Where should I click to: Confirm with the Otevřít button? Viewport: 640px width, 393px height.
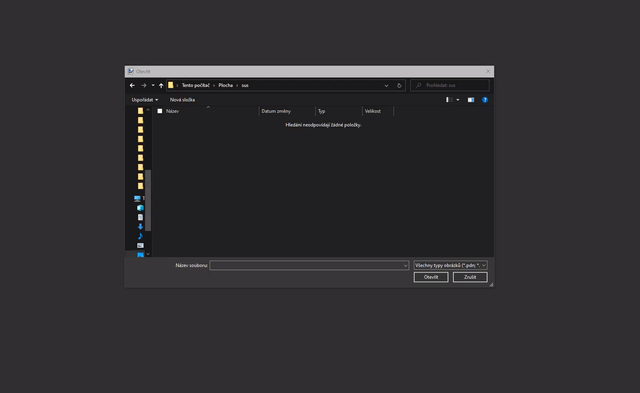[x=431, y=277]
